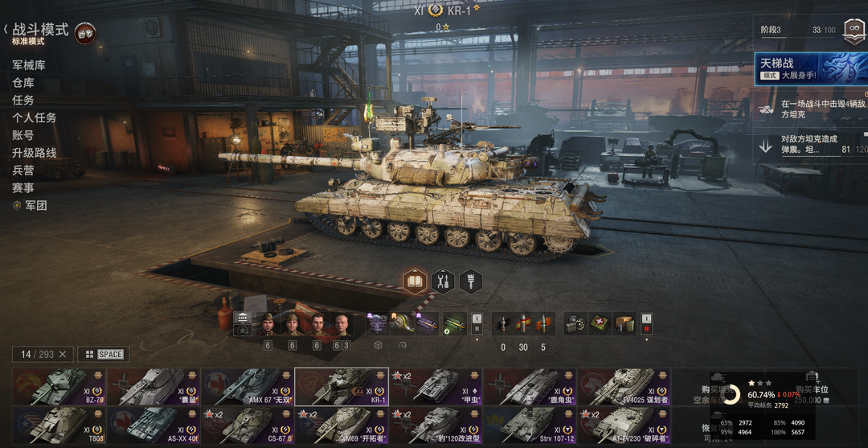The height and width of the screenshot is (448, 868).
Task: Toggle the SPACE carousel grid view
Action: pyautogui.click(x=104, y=355)
